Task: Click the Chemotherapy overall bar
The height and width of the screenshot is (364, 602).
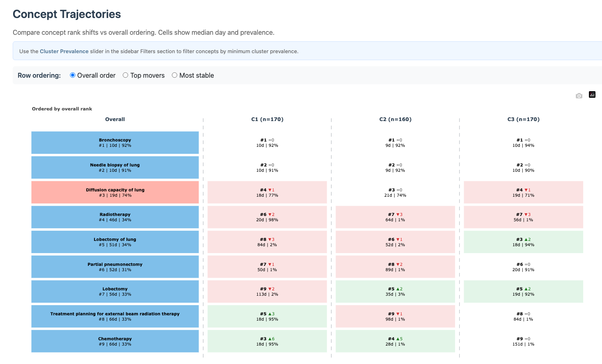Action: (x=115, y=342)
